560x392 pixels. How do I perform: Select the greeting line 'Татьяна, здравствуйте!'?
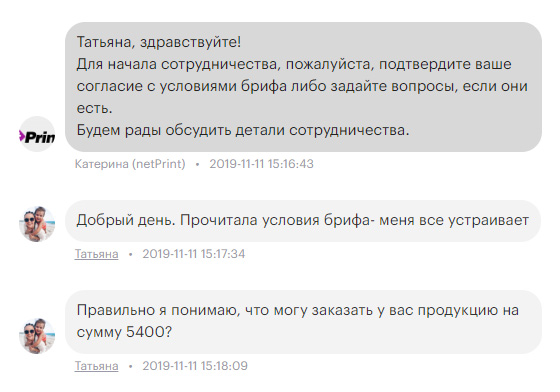pyautogui.click(x=159, y=42)
